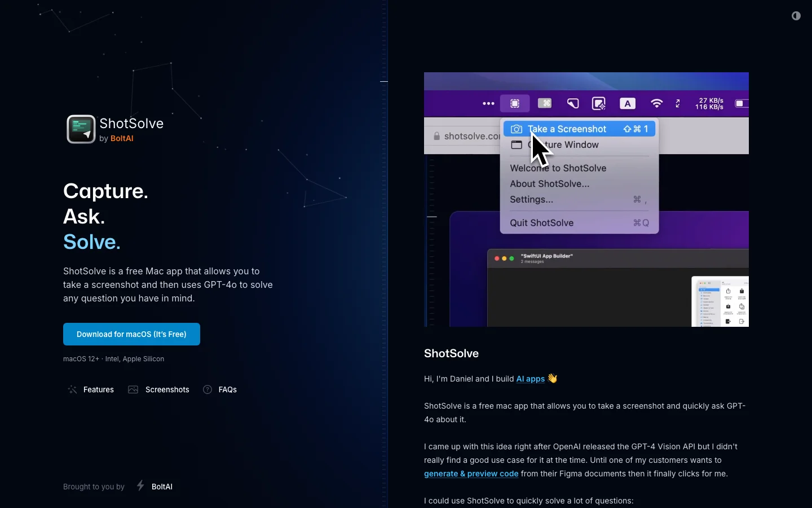Select 'Take a Screenshot' menu item
Screen dimensions: 812x508
(x=580, y=129)
